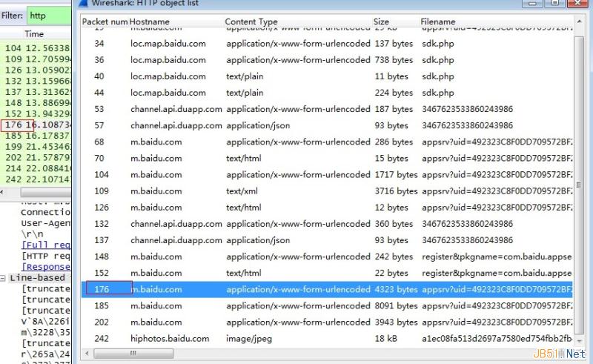Screen dimensions: 593x364
Task: Select packet 36 row with 738 bytes
Action: point(327,60)
